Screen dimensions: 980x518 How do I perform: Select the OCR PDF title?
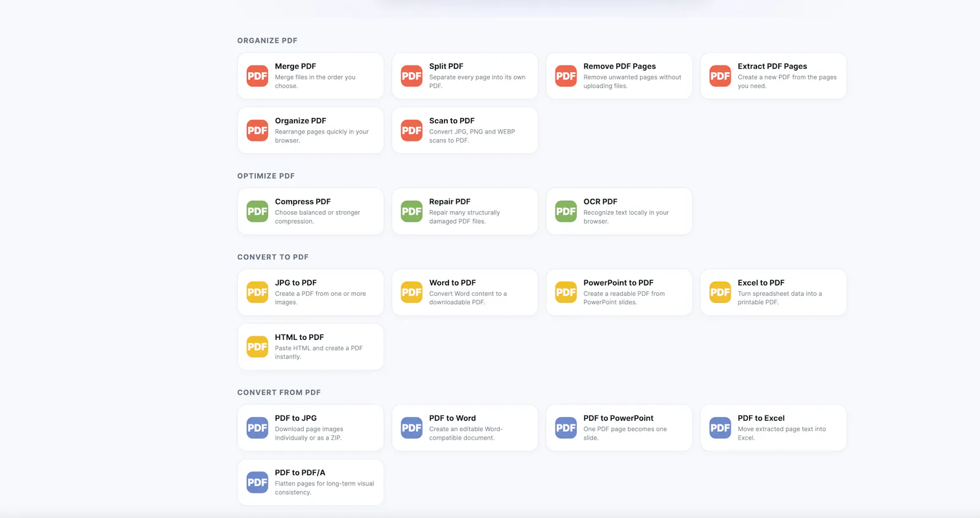coord(600,201)
